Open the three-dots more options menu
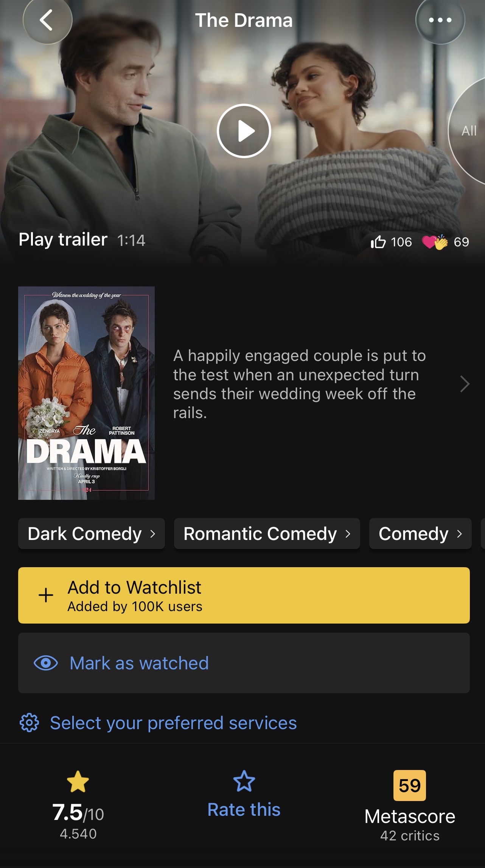This screenshot has height=868, width=485. pyautogui.click(x=440, y=20)
